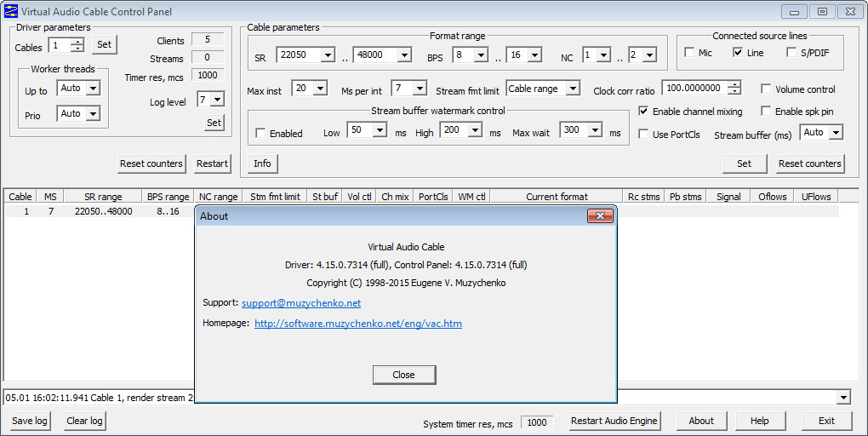868x436 pixels.
Task: Open the support@muzychenko.net email link
Action: pyautogui.click(x=301, y=303)
